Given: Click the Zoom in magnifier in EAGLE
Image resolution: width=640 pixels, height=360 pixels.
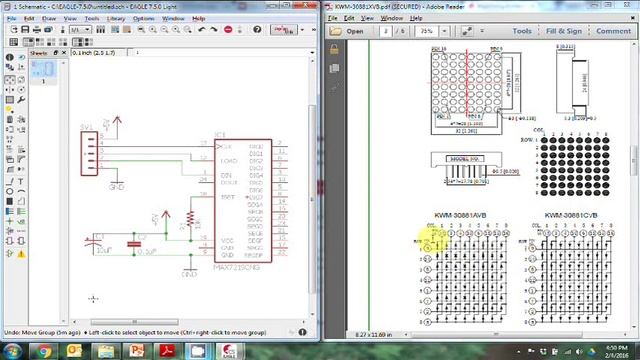Looking at the screenshot, I should click(153, 29).
